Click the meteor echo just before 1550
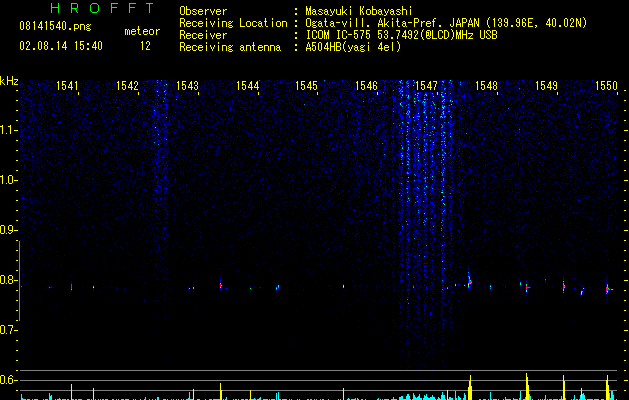This screenshot has width=629, height=400. coord(608,288)
